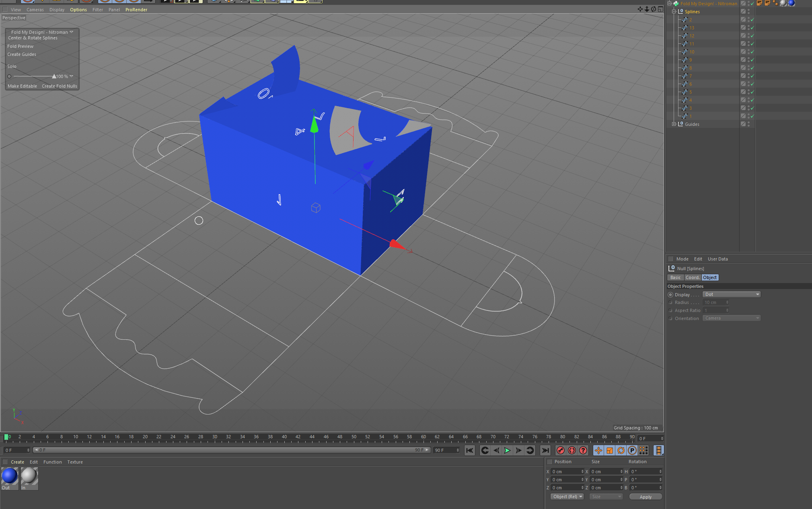Screen dimensions: 812x509
Task: Toggle Position keyframe recording icon
Action: [598, 450]
